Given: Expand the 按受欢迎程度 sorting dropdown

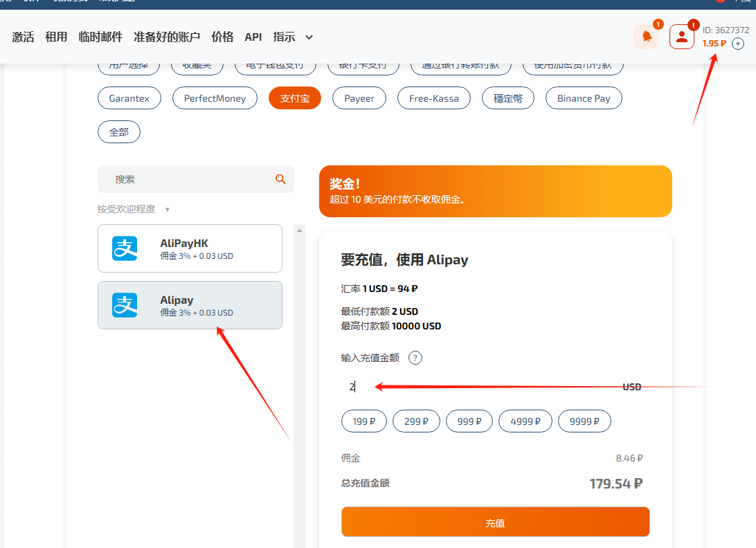Looking at the screenshot, I should (x=127, y=209).
